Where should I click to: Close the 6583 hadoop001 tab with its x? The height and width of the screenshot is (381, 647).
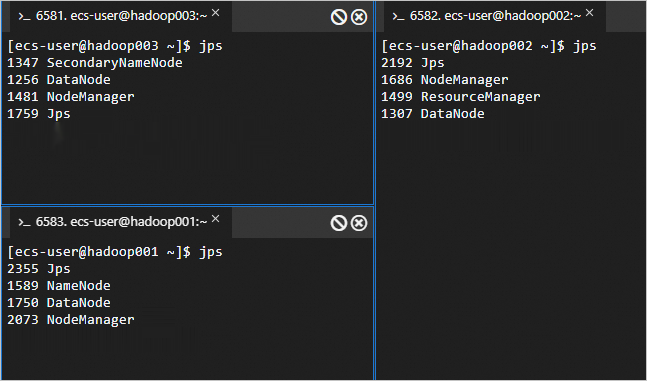215,219
